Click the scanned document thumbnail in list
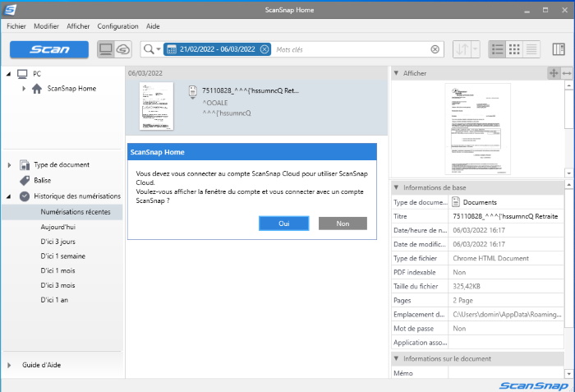 (x=156, y=106)
